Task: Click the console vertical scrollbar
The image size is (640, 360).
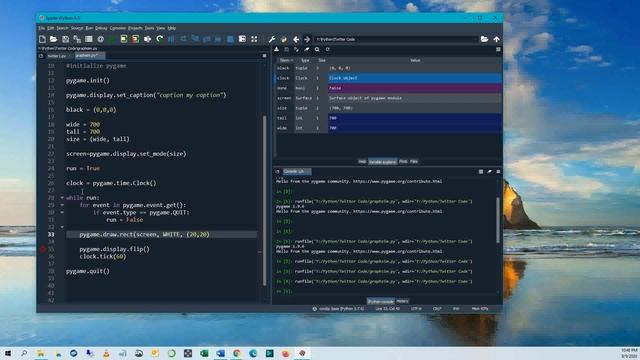Action: pos(498,220)
